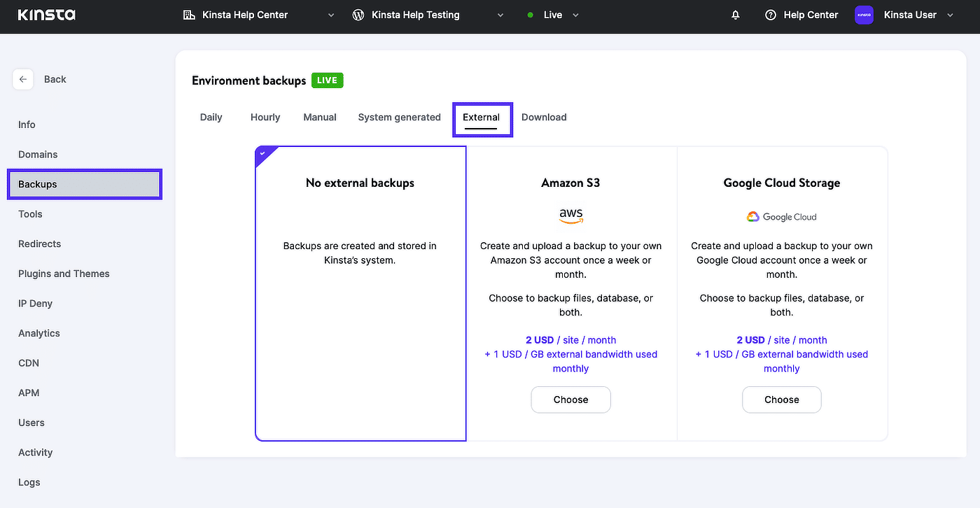Click the green Live status dot

[530, 15]
